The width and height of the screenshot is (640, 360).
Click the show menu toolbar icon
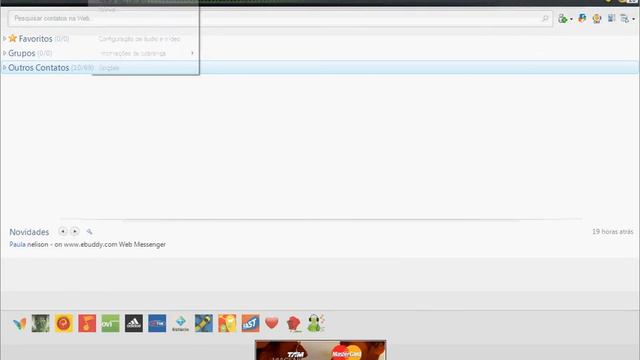[624, 18]
